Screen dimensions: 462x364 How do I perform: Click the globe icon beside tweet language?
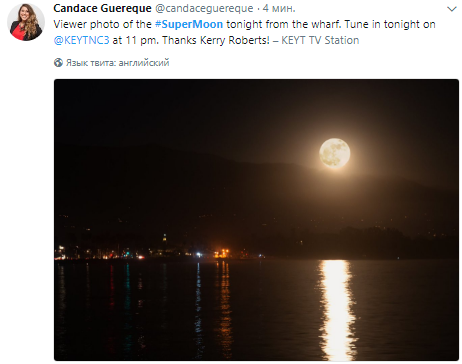tap(58, 62)
